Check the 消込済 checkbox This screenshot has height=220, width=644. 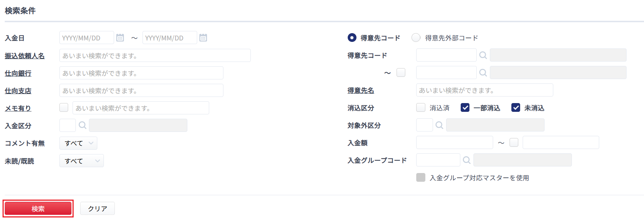click(x=421, y=107)
